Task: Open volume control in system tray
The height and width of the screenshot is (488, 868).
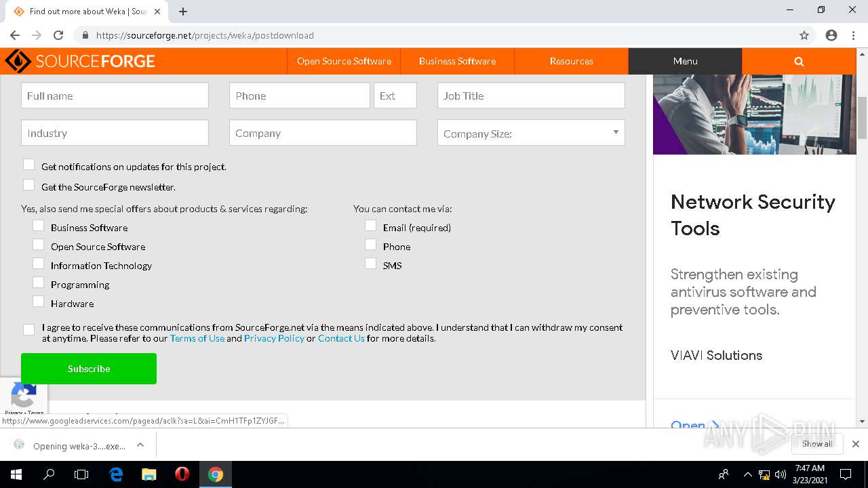Action: coord(780,474)
